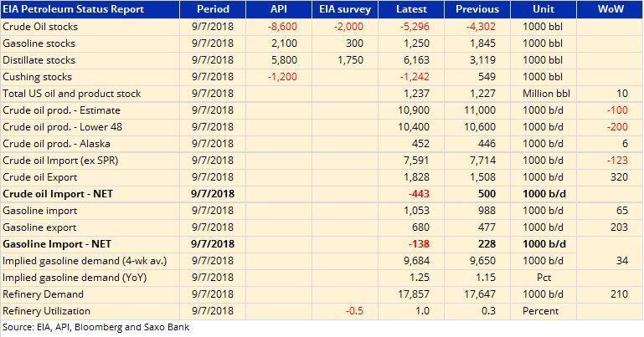Screen dimensions: 644x337
Task: Click the 'Unit' column header
Action: (x=544, y=9)
